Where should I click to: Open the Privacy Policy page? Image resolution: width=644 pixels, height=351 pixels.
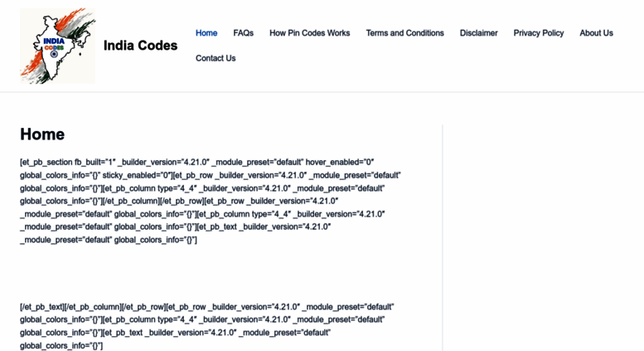click(539, 33)
